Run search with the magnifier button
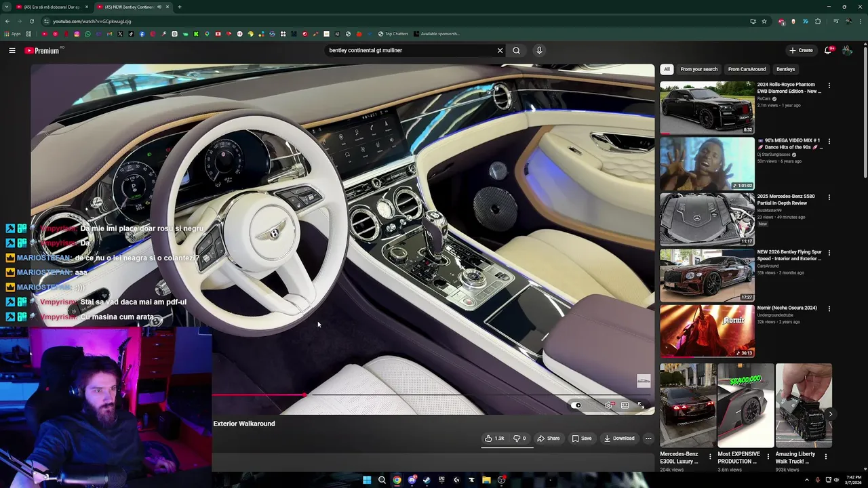 517,50
